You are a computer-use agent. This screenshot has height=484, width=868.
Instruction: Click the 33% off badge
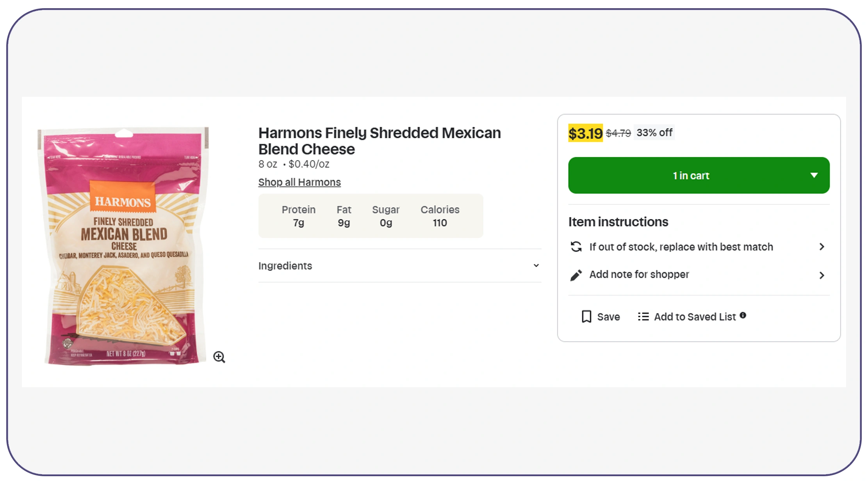(x=654, y=133)
